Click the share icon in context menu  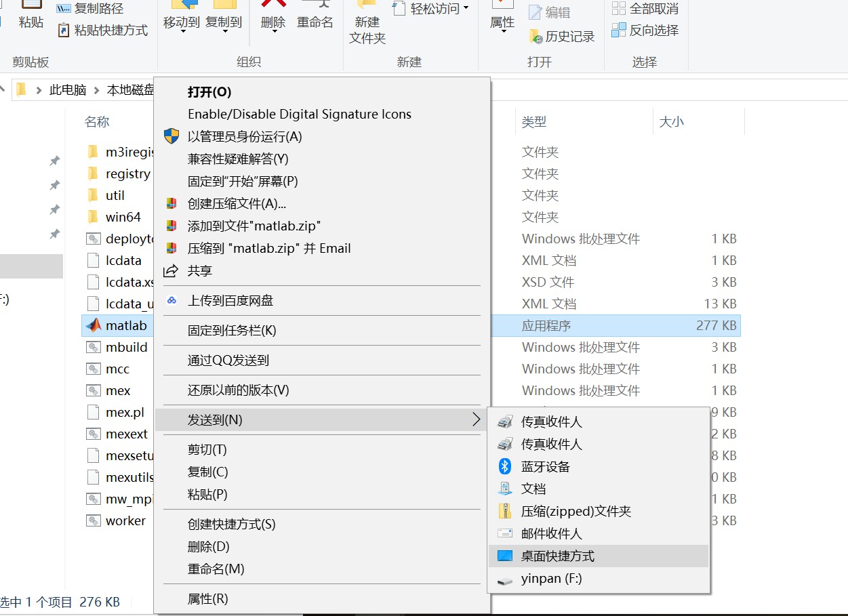pos(172,270)
